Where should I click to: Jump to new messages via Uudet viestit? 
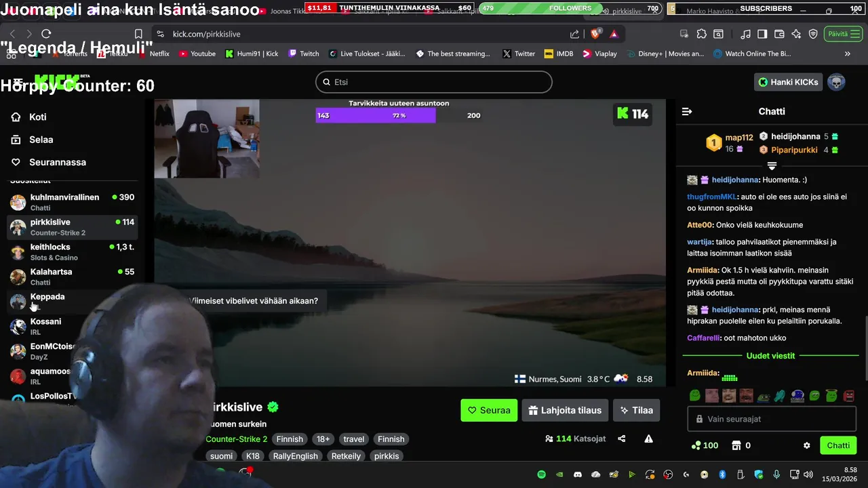[770, 355]
